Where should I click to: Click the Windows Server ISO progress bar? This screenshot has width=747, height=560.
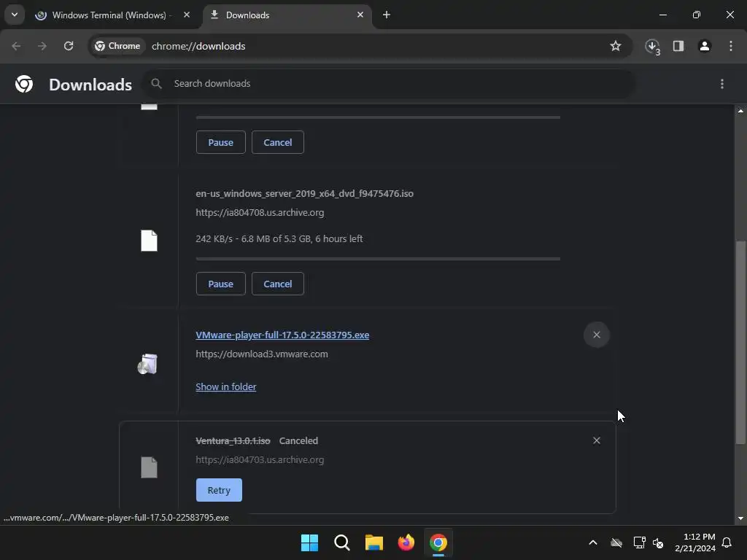pyautogui.click(x=378, y=259)
